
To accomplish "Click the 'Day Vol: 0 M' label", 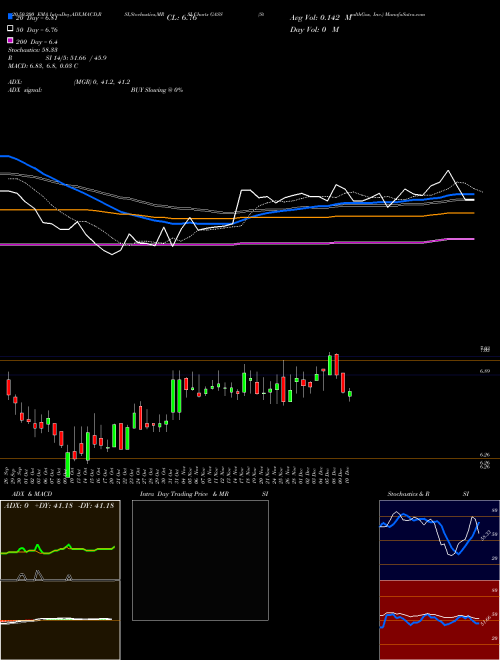I will (x=314, y=29).
